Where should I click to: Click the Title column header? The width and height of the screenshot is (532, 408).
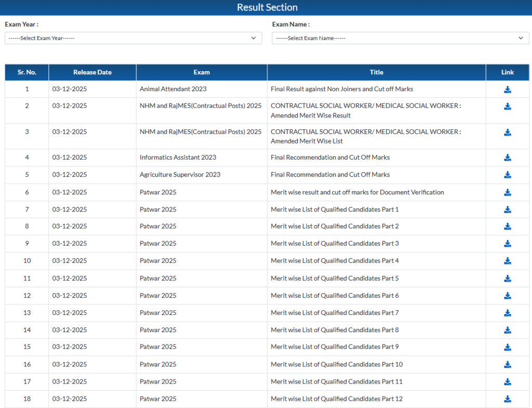pos(376,72)
